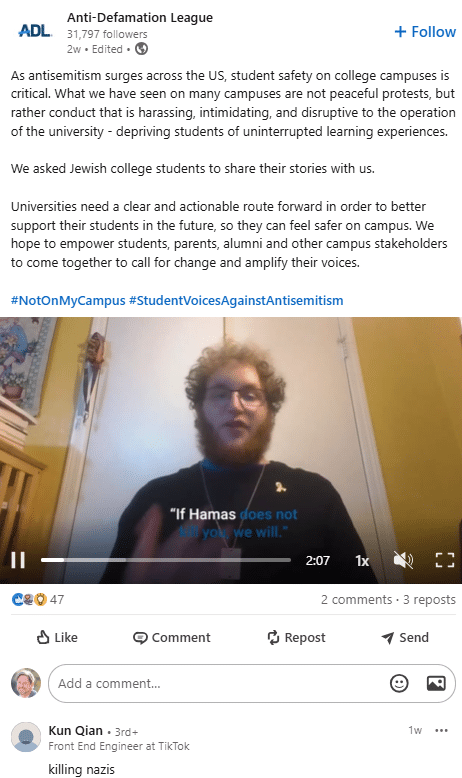Open the #StudentVoicesAgainstAntisemitism hashtag
462x778 pixels.
236,301
